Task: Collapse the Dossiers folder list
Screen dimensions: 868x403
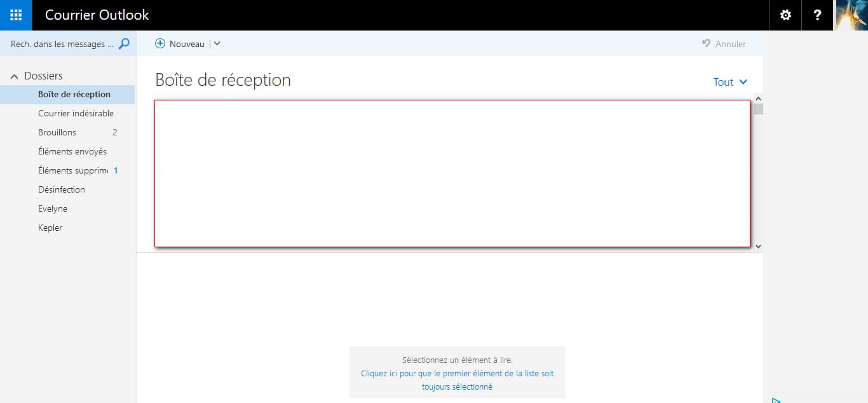Action: pos(14,76)
